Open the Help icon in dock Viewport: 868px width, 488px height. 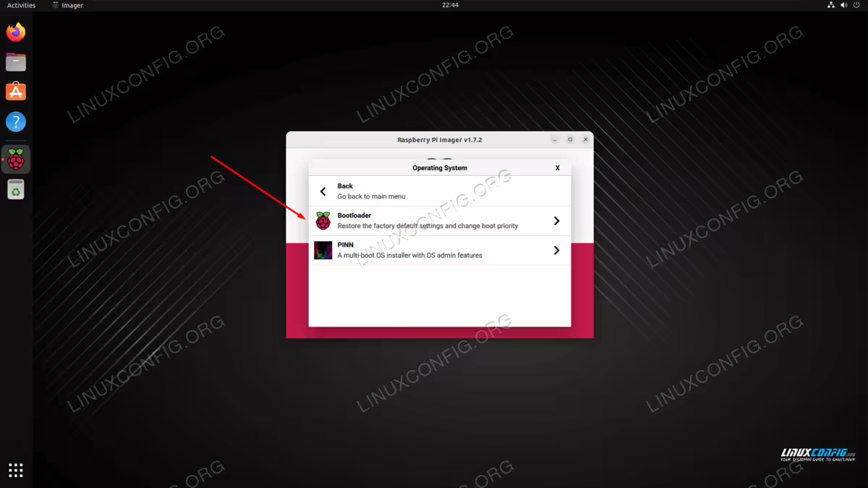pos(16,122)
